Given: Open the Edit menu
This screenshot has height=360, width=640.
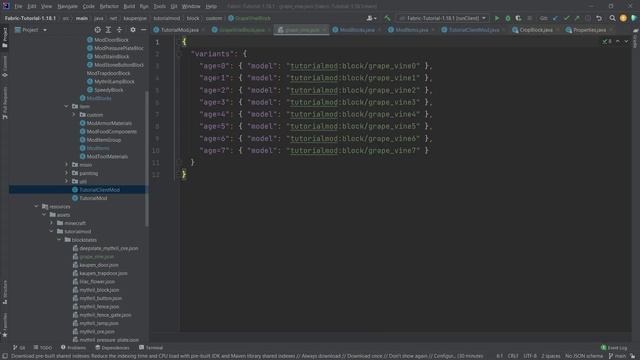Looking at the screenshot, I should (x=31, y=7).
